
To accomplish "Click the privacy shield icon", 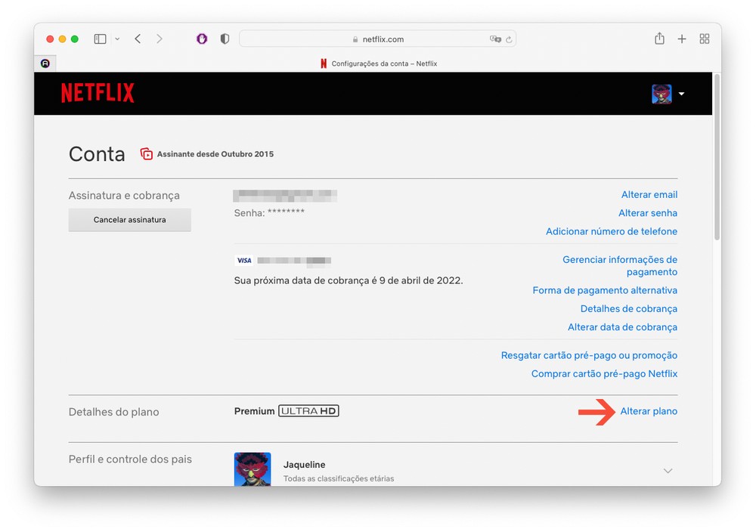I will tap(225, 39).
